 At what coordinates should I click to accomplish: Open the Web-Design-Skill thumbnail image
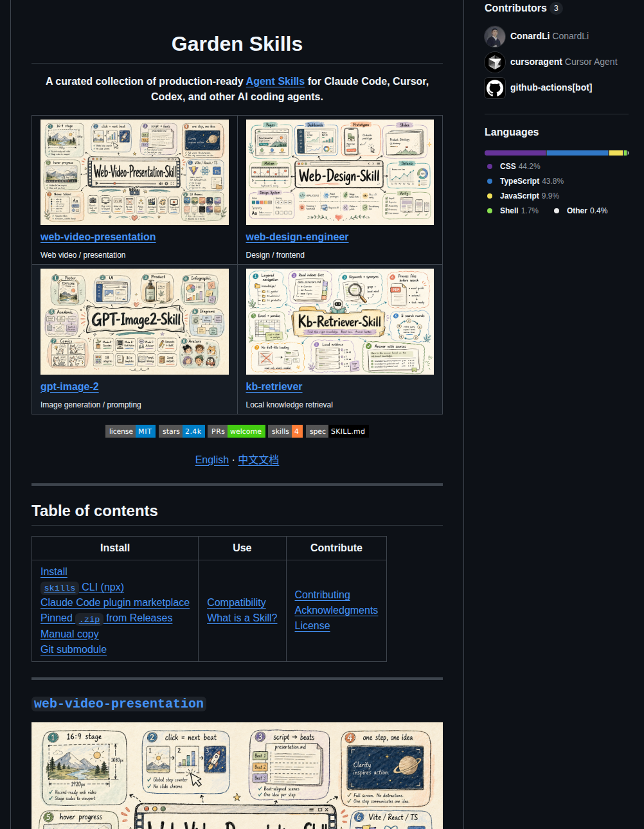[340, 172]
